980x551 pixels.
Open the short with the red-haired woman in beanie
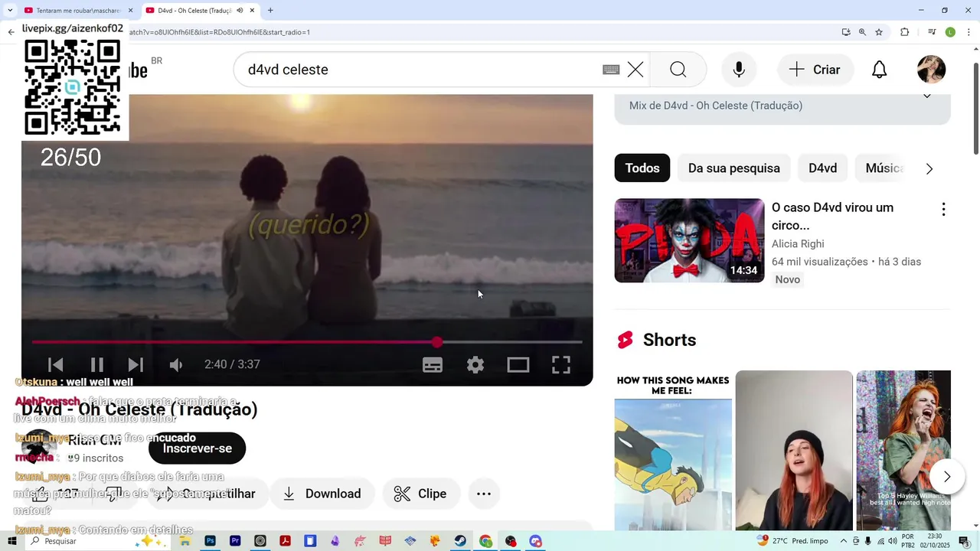794,451
